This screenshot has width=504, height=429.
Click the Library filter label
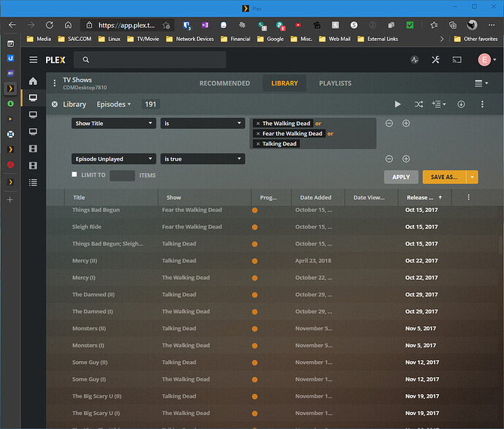[75, 105]
